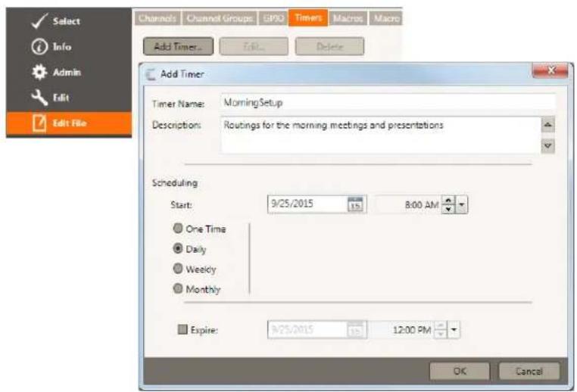
Task: Click the Description scroll down arrow
Action: [548, 146]
